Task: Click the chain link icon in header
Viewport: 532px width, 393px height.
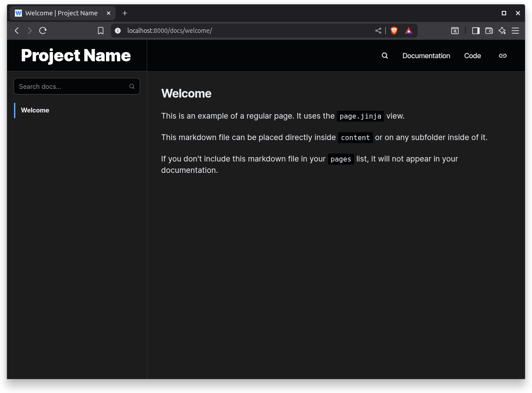Action: [503, 56]
